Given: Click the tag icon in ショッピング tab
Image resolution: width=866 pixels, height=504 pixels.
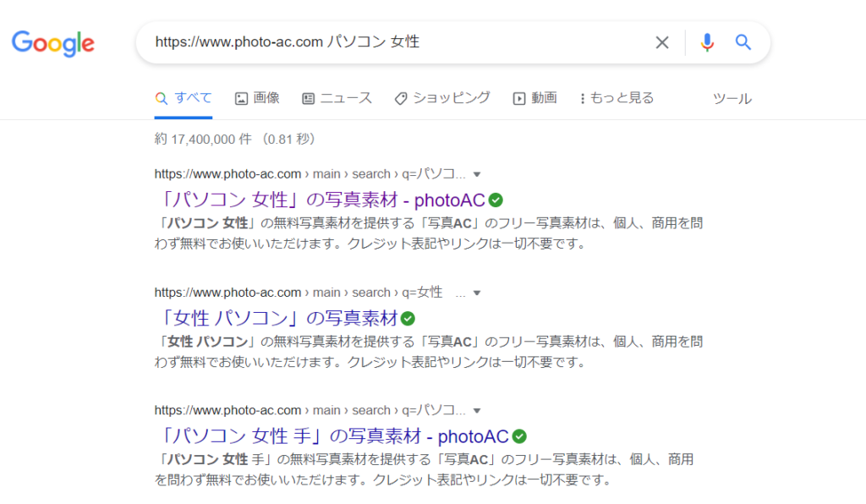Looking at the screenshot, I should (x=401, y=99).
